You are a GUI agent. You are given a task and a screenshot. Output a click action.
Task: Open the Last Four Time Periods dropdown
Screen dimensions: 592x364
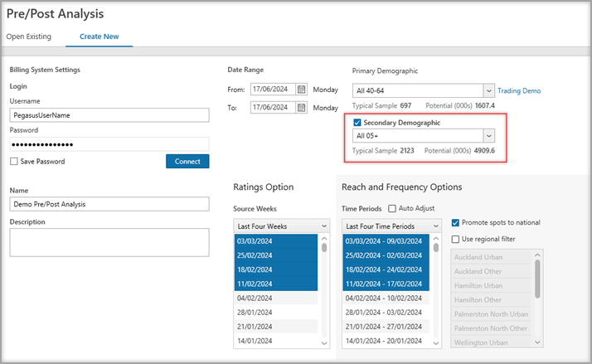pos(391,226)
